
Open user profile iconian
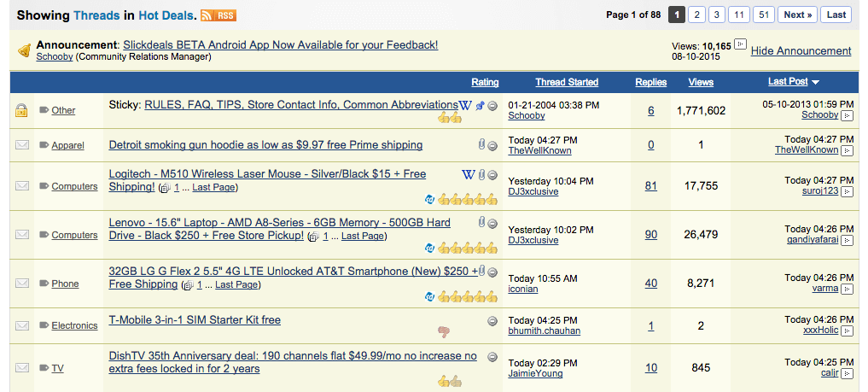[x=523, y=289]
